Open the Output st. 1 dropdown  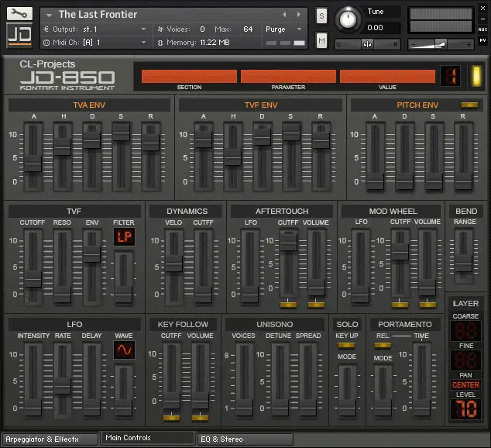[143, 29]
